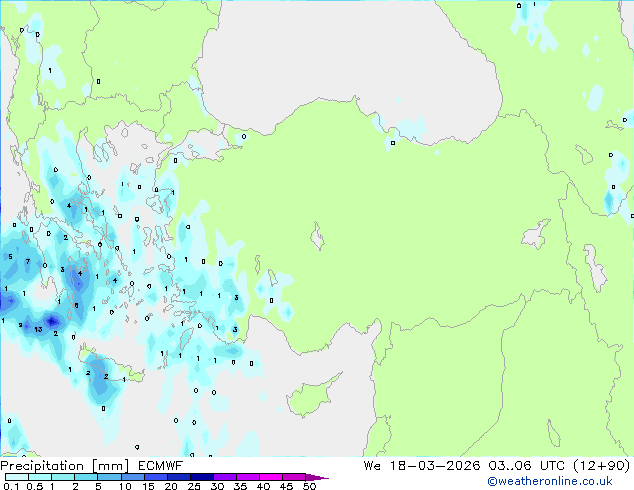Click legend tick label '10'
The image size is (634, 490).
pyautogui.click(x=125, y=486)
